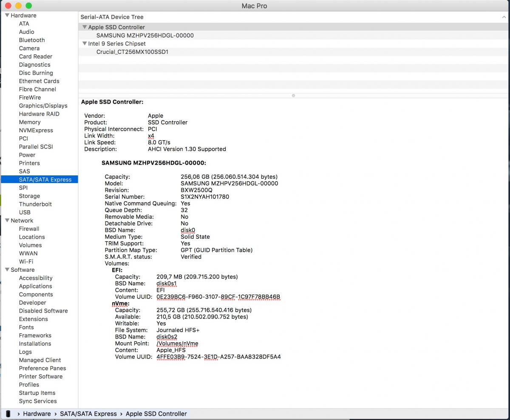510x420 pixels.
Task: Open Fibre Channel section
Action: pyautogui.click(x=37, y=89)
